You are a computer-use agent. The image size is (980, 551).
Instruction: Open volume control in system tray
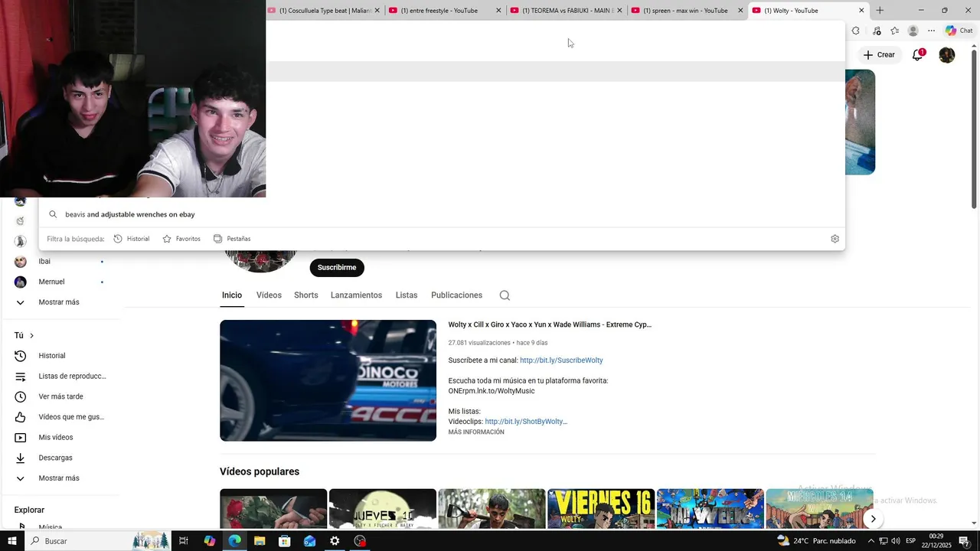[x=896, y=541]
